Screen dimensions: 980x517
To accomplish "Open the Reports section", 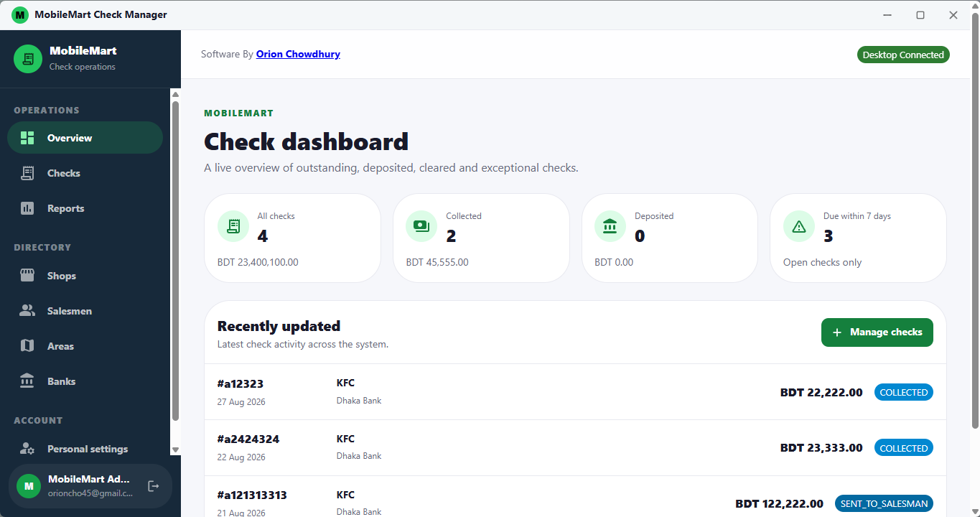I will tap(85, 208).
